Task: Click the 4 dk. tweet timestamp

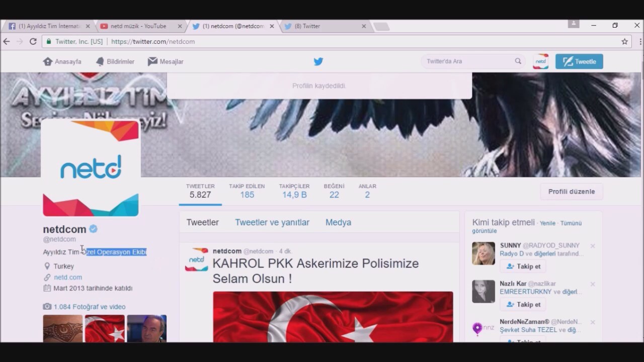Action: pyautogui.click(x=286, y=251)
